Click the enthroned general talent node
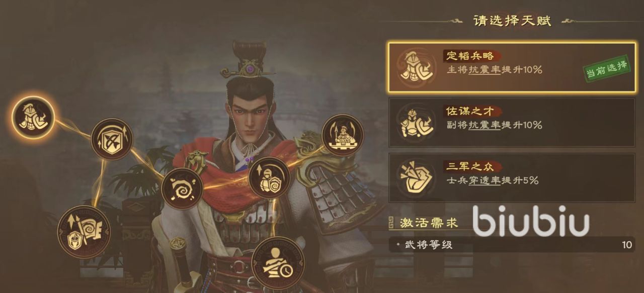 342,135
